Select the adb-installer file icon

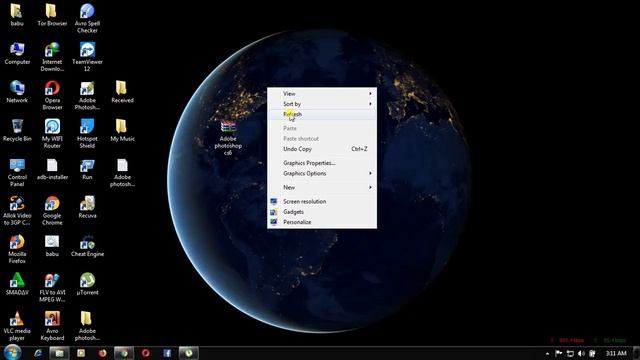coord(52,169)
